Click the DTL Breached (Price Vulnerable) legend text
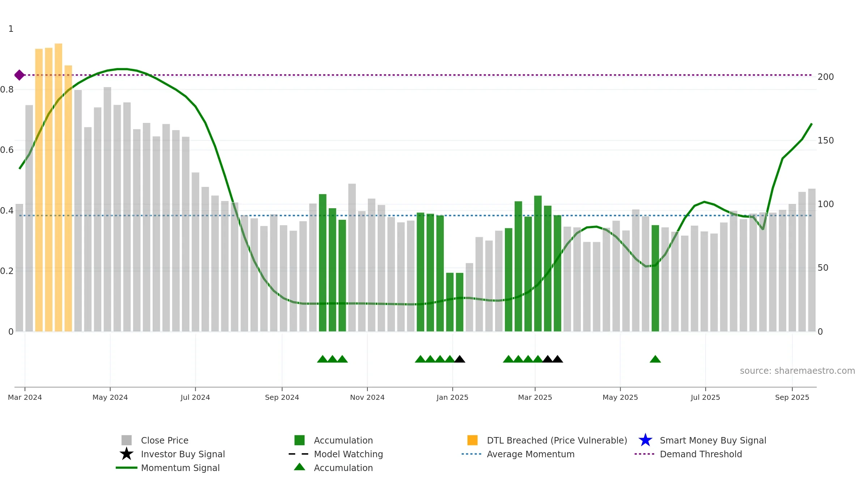 point(557,440)
